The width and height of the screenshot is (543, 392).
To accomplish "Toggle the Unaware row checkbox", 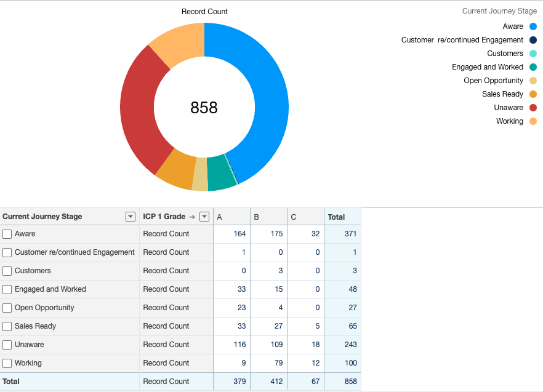I will click(7, 345).
